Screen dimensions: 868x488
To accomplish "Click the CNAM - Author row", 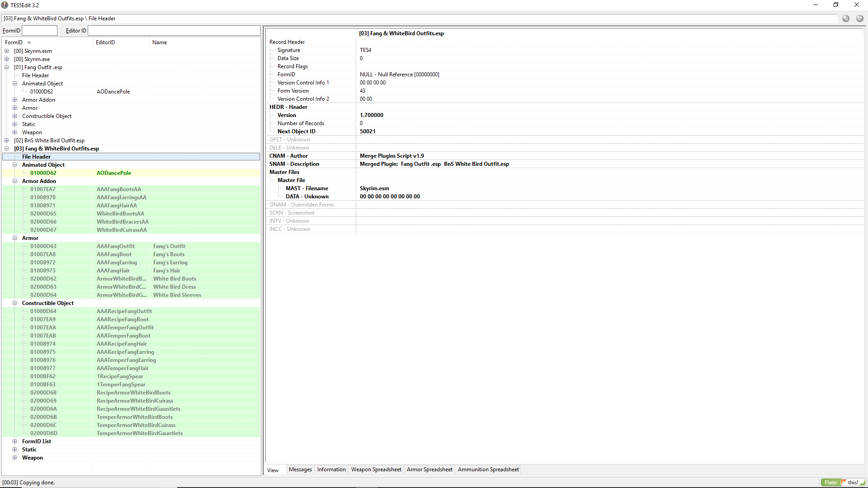I will tap(565, 156).
